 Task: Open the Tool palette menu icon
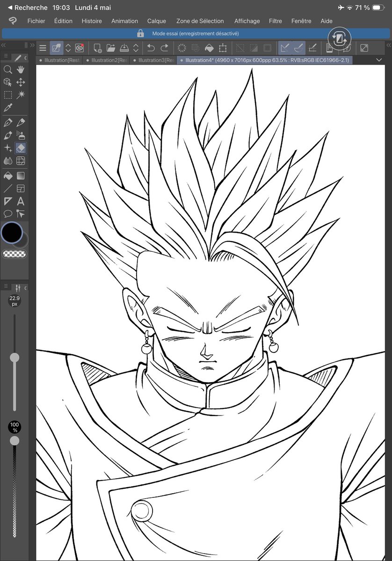pyautogui.click(x=6, y=57)
